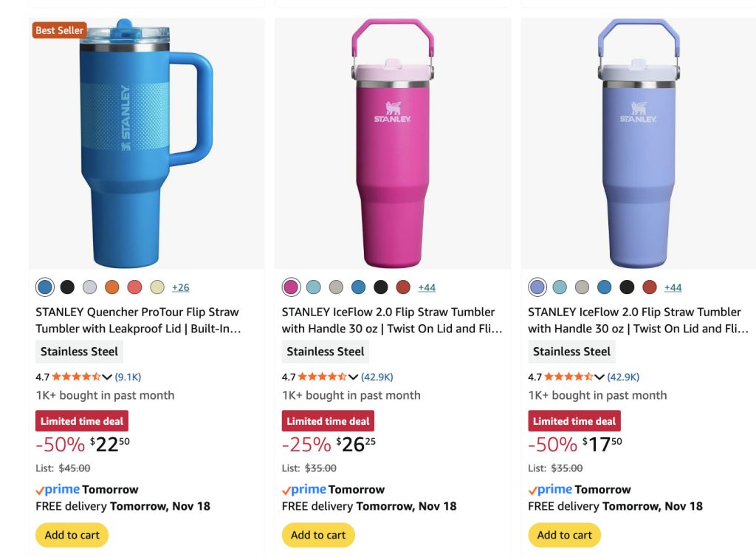The height and width of the screenshot is (557, 756).
Task: Show +44 more colors for the pink IceFlow
Action: (427, 287)
